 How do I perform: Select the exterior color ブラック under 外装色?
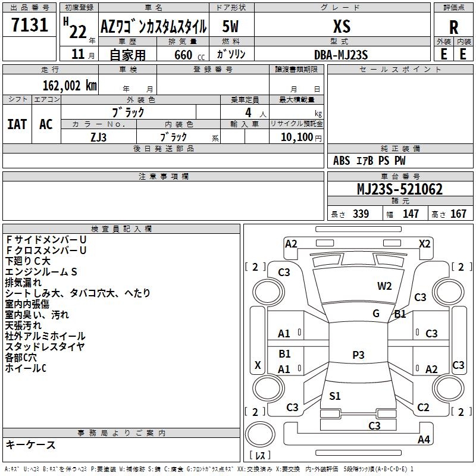pos(129,112)
